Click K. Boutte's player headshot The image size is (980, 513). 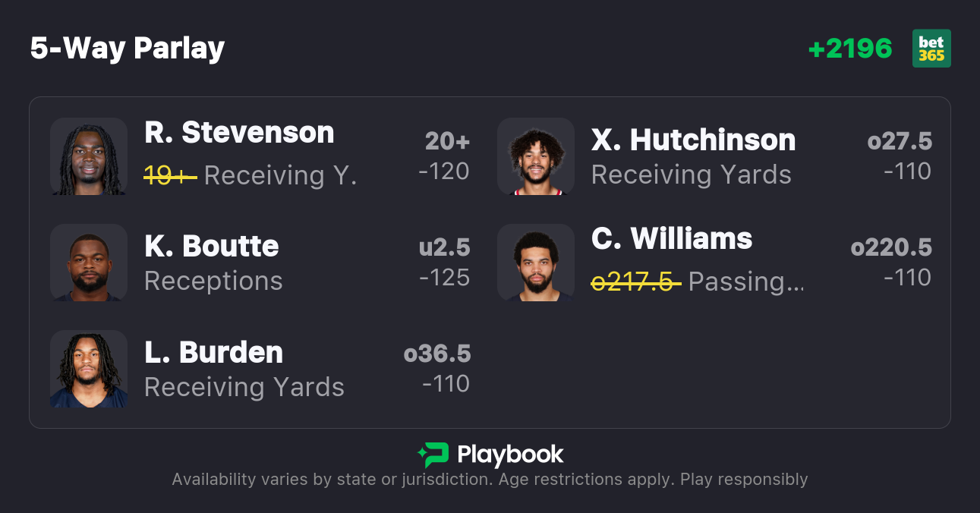point(89,263)
